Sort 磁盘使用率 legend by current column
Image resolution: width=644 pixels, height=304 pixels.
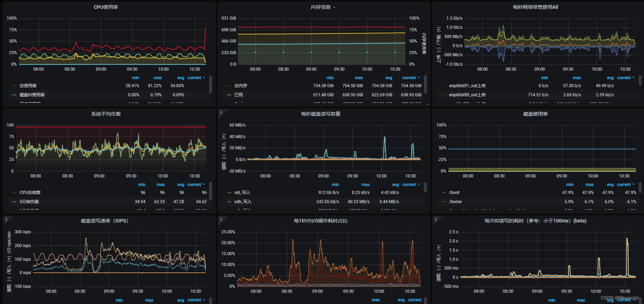pos(626,185)
